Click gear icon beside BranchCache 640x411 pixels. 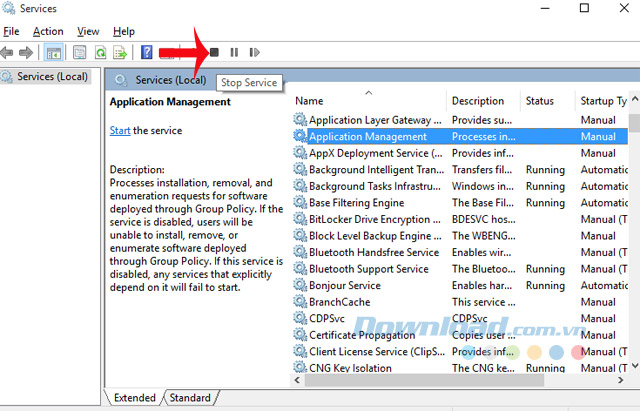point(300,301)
